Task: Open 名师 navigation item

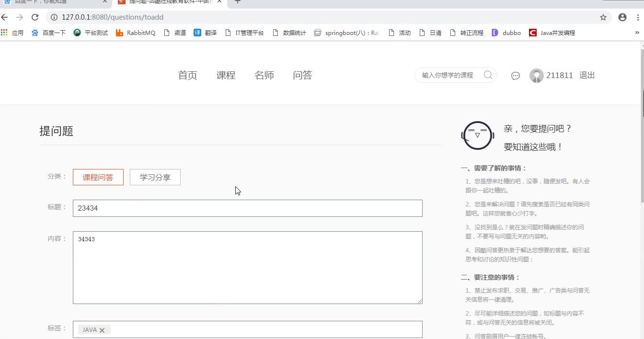Action: click(x=264, y=75)
